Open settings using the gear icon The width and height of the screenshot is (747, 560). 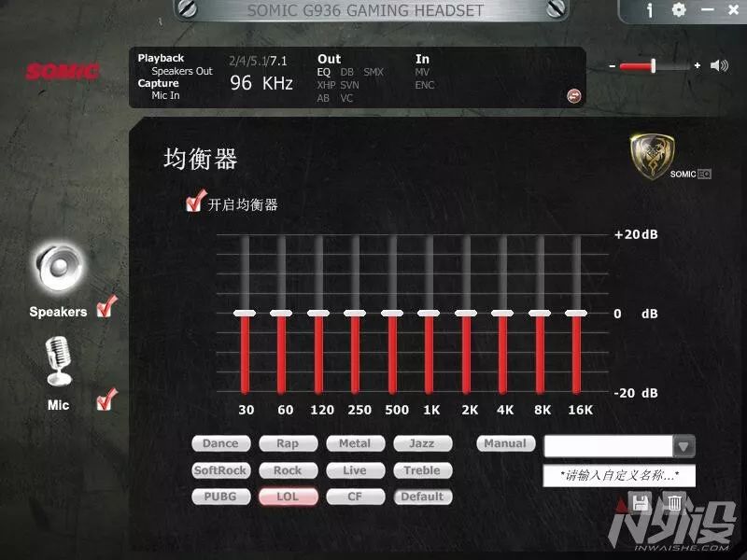click(x=679, y=9)
